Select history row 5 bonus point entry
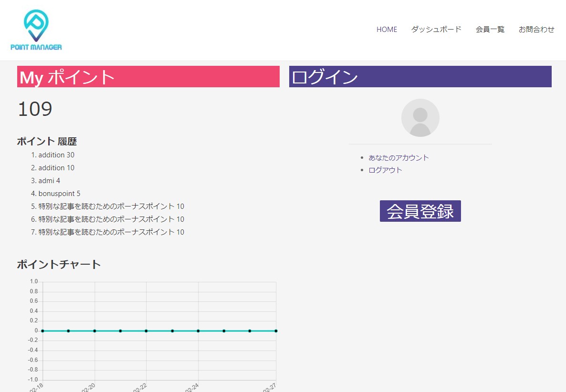Viewport: 566px width, 392px height. click(111, 206)
